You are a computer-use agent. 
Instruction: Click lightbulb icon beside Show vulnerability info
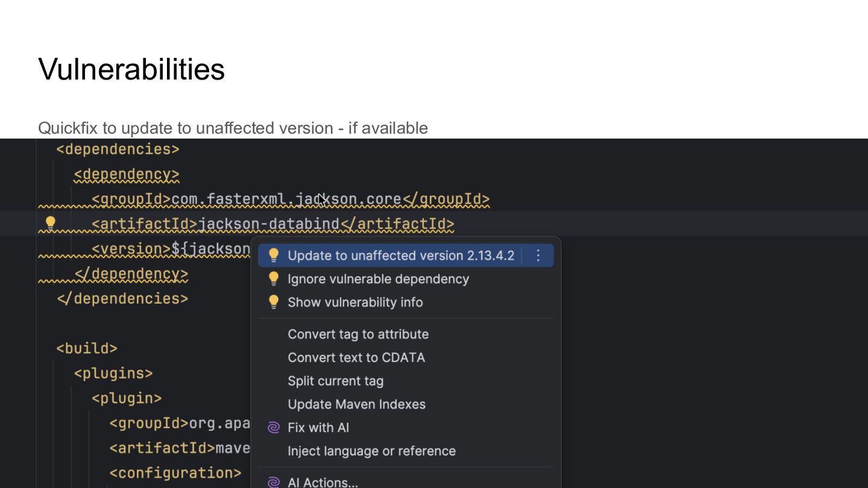pyautogui.click(x=274, y=302)
